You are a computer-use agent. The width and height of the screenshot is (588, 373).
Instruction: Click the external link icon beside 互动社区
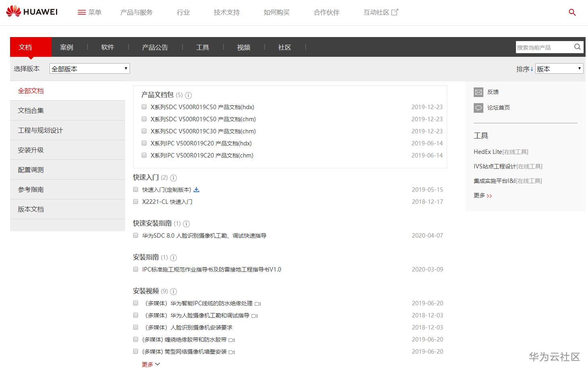tap(395, 12)
